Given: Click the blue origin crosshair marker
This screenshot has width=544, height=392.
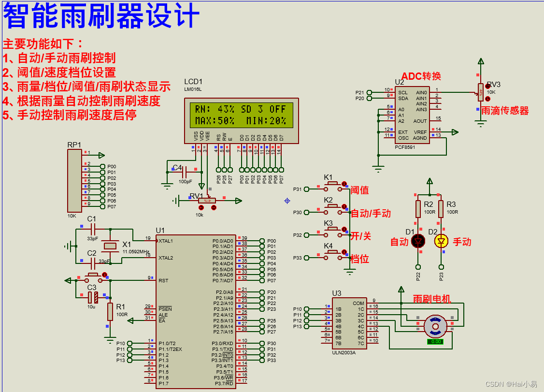Looking at the screenshot, I should [287, 201].
